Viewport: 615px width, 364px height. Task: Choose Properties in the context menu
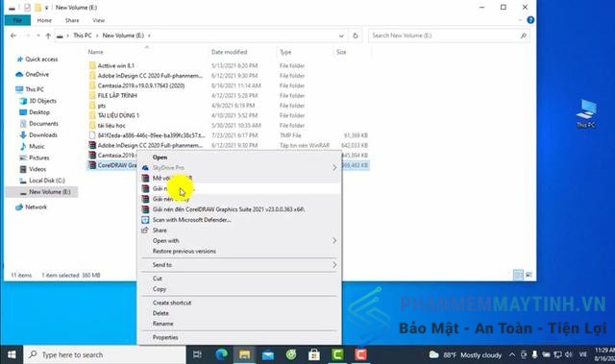[165, 337]
